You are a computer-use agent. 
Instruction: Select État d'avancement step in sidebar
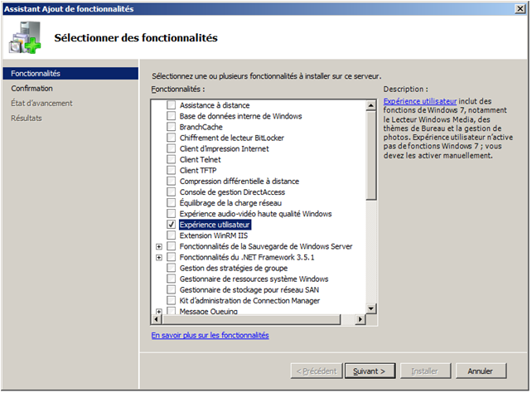(x=41, y=104)
